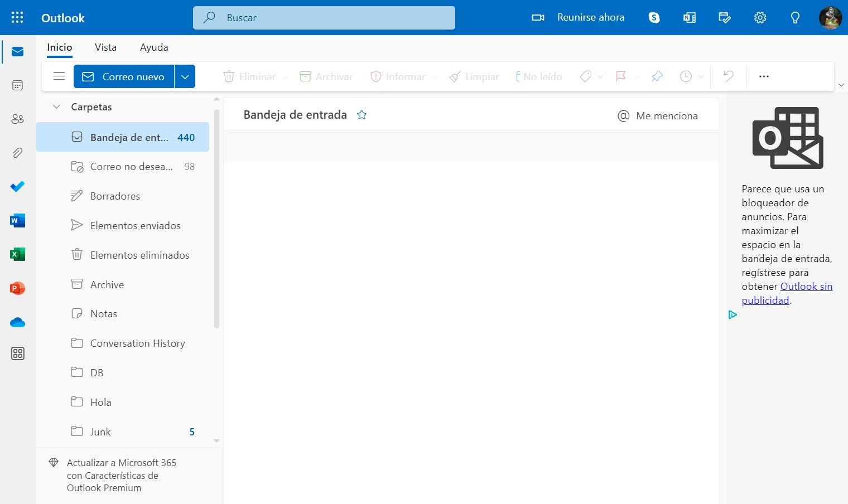The width and height of the screenshot is (848, 504).
Task: Launch Word from the left rail
Action: (17, 220)
